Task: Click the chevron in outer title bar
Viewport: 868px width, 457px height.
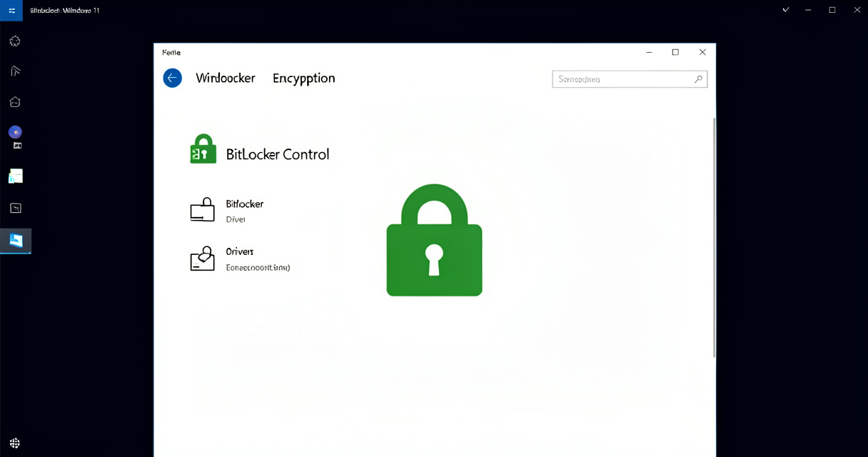Action: point(786,10)
